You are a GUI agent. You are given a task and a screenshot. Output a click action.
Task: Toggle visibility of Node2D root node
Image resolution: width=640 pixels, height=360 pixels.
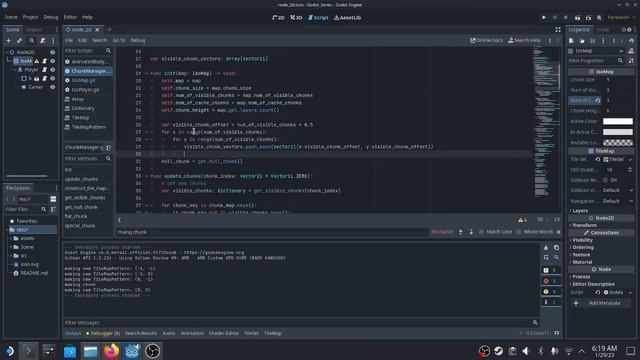click(x=53, y=52)
